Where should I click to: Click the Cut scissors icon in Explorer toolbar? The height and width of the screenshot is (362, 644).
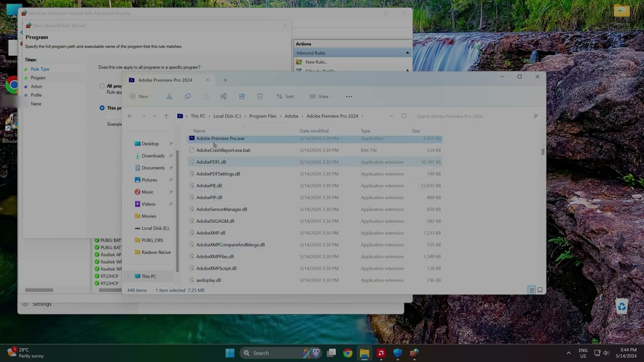coord(170,97)
